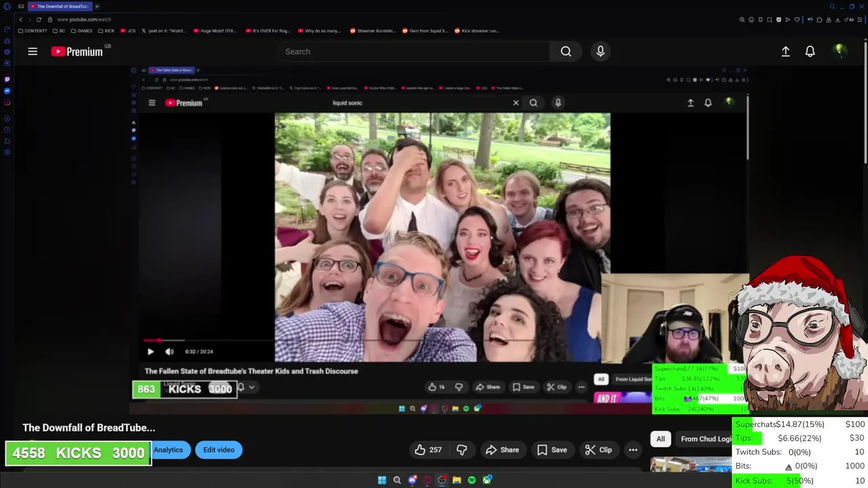The image size is (868, 488).
Task: Click the inner video's Save button
Action: 524,387
